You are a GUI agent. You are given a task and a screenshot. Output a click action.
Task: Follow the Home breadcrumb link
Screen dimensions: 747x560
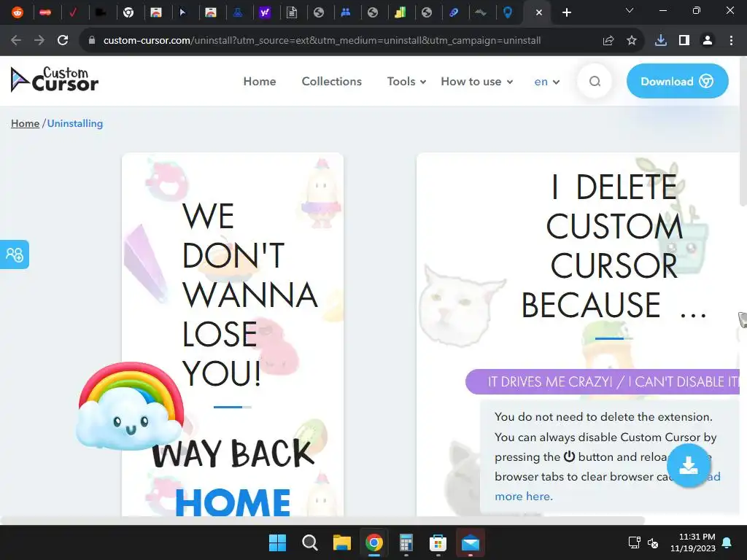pos(26,123)
